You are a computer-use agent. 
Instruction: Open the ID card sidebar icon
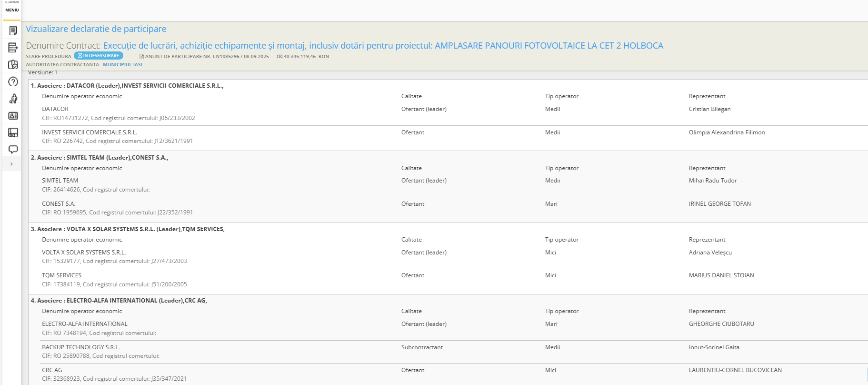[x=13, y=116]
